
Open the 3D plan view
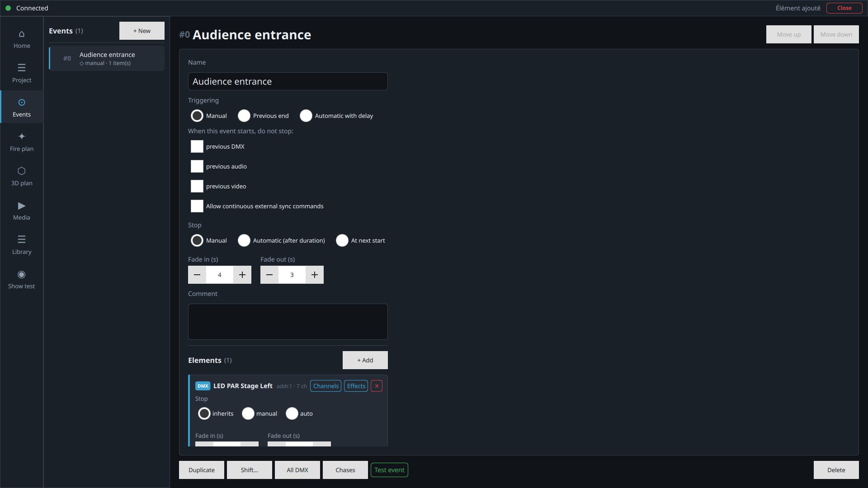[22, 177]
